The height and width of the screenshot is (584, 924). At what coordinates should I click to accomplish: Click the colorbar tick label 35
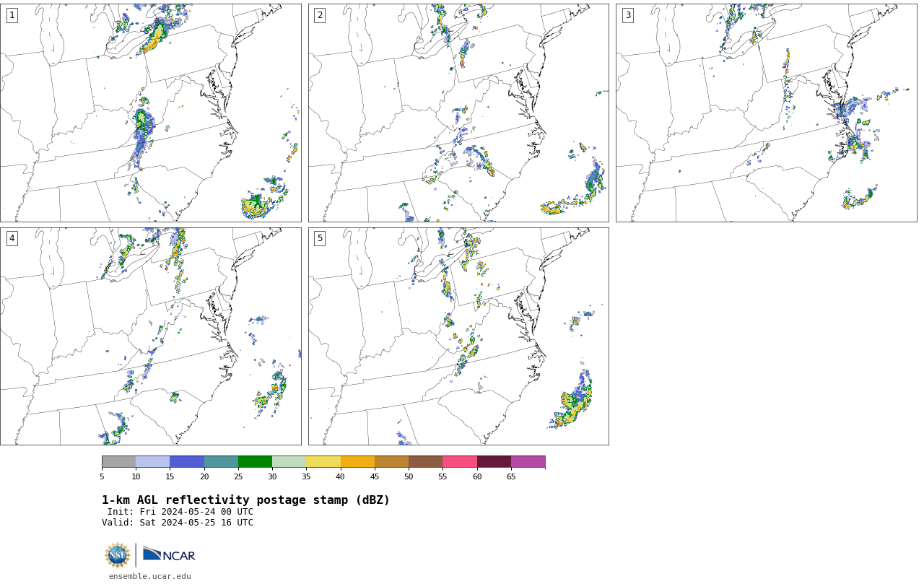coord(306,476)
